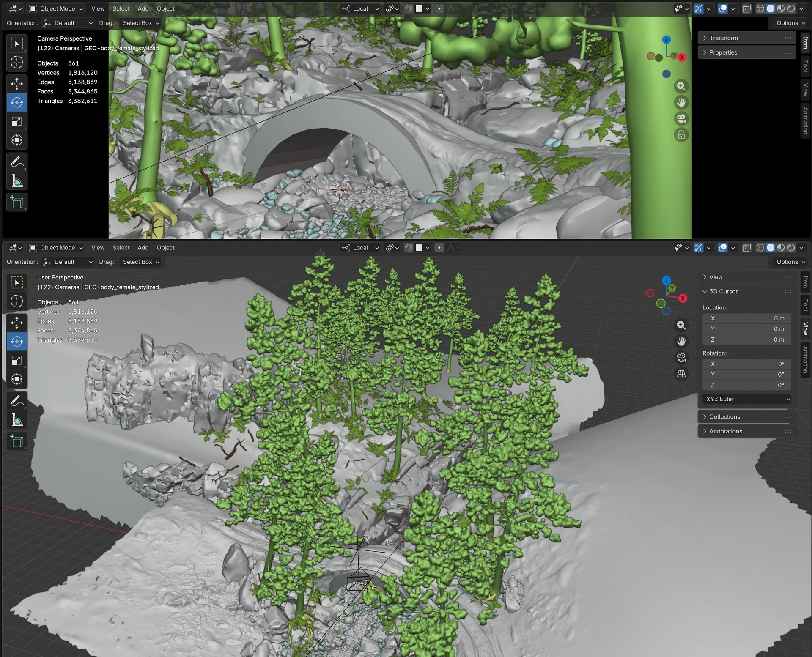The image size is (812, 657).
Task: Select the Annotate tool in top viewport
Action: point(17,162)
